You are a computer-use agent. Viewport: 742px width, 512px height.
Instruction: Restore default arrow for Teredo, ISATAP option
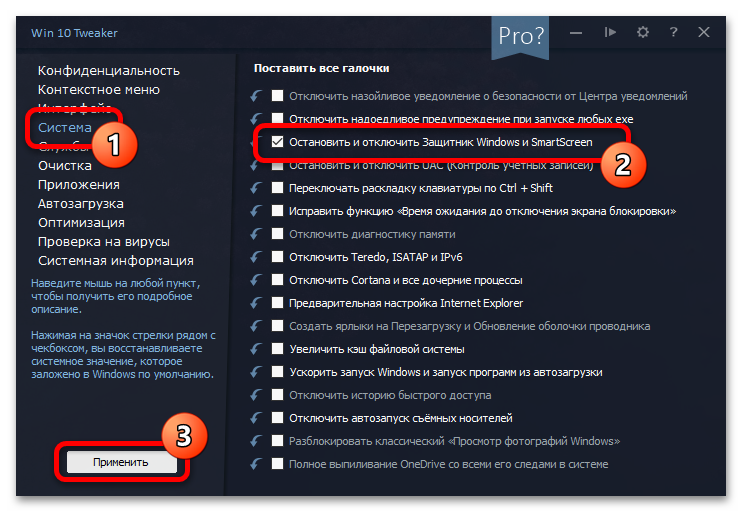pyautogui.click(x=256, y=257)
